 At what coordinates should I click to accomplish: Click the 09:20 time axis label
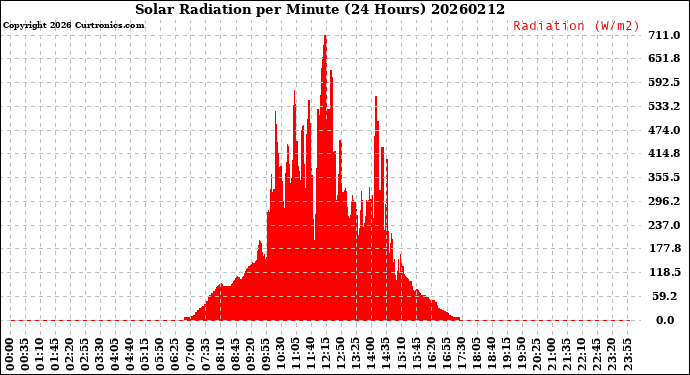(250, 355)
